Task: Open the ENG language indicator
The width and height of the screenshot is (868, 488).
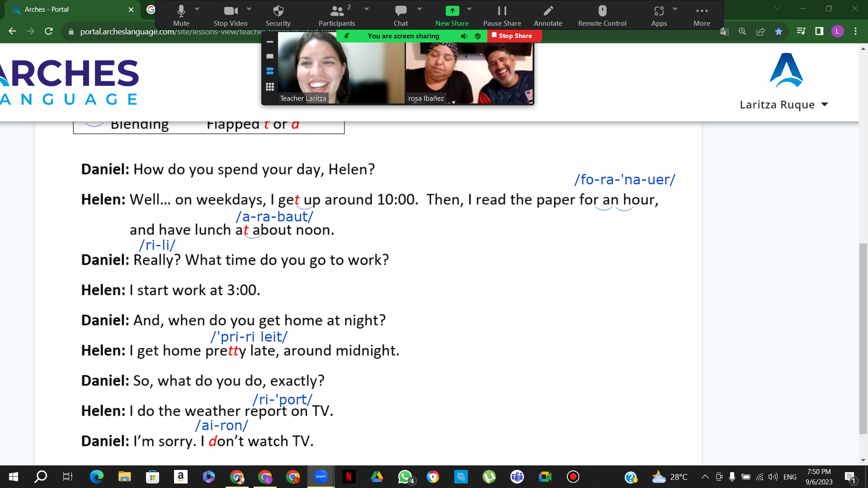Action: [x=790, y=477]
